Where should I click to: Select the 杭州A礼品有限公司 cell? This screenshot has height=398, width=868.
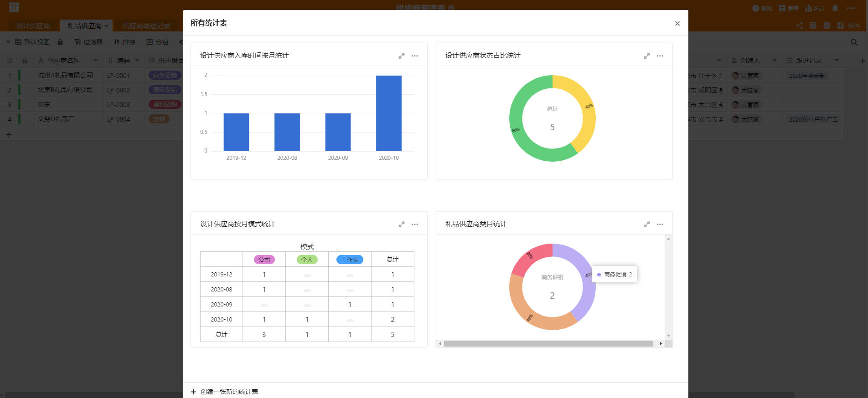pyautogui.click(x=69, y=75)
